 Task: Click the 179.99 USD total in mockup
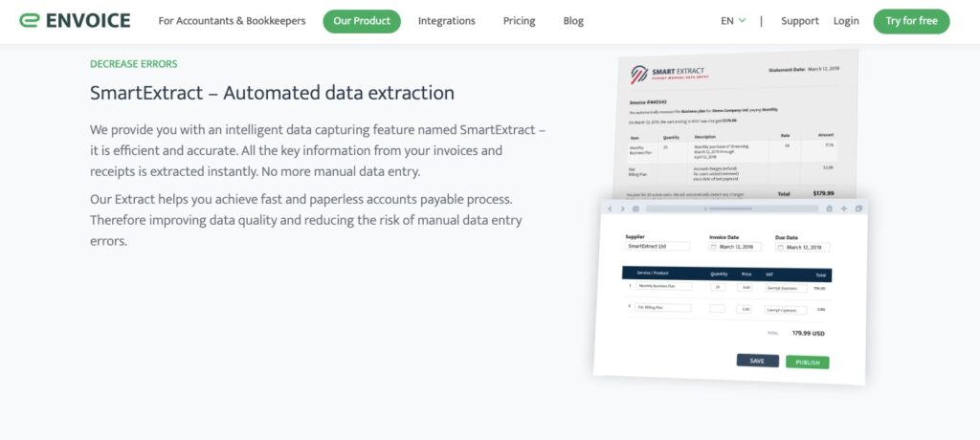tap(808, 333)
